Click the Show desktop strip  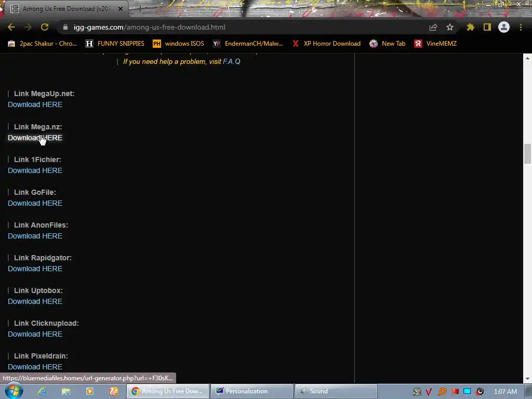click(528, 391)
